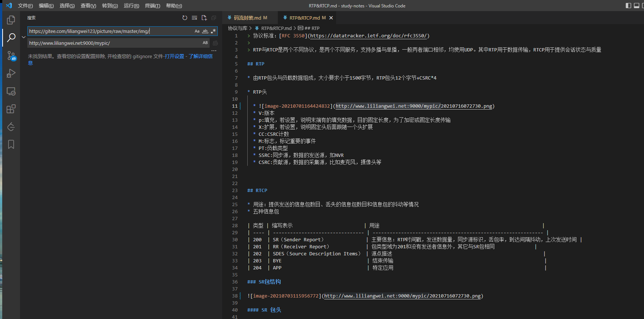The width and height of the screenshot is (644, 319).
Task: Toggle the primary side bar visibility
Action: [628, 6]
